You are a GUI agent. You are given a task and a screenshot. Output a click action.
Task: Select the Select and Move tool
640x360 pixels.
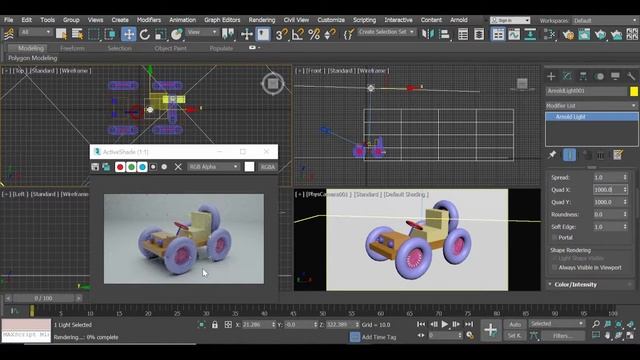click(129, 34)
